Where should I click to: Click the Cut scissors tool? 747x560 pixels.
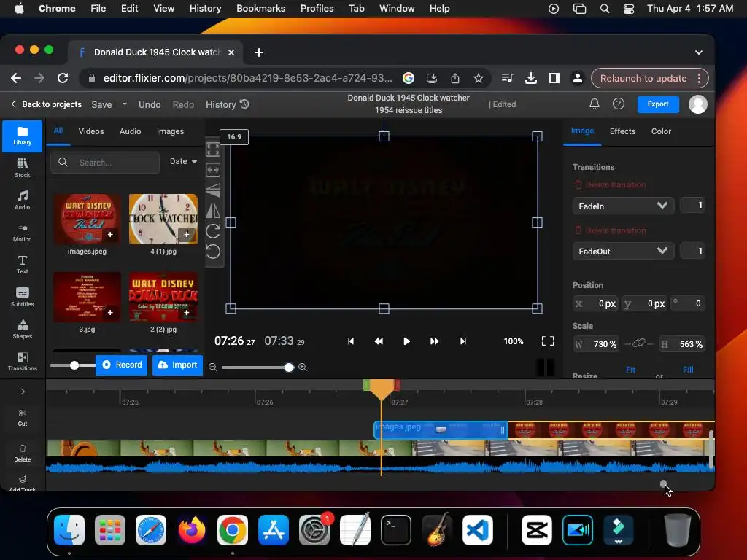(23, 417)
